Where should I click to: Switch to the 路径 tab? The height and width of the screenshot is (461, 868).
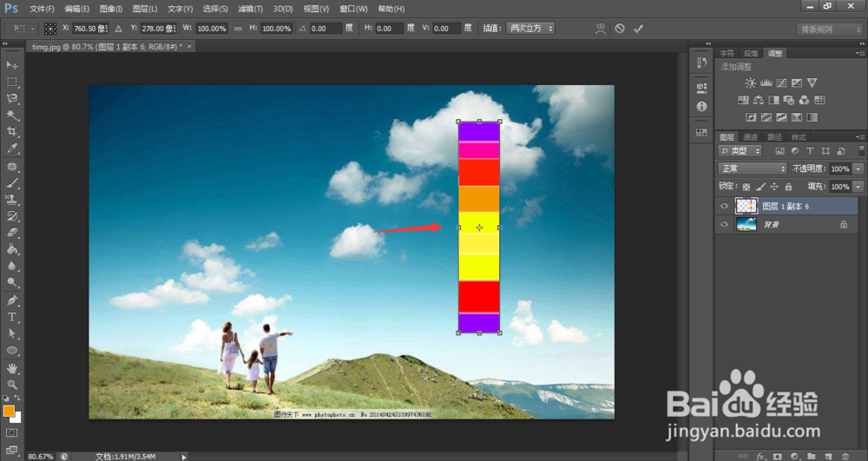pyautogui.click(x=774, y=137)
